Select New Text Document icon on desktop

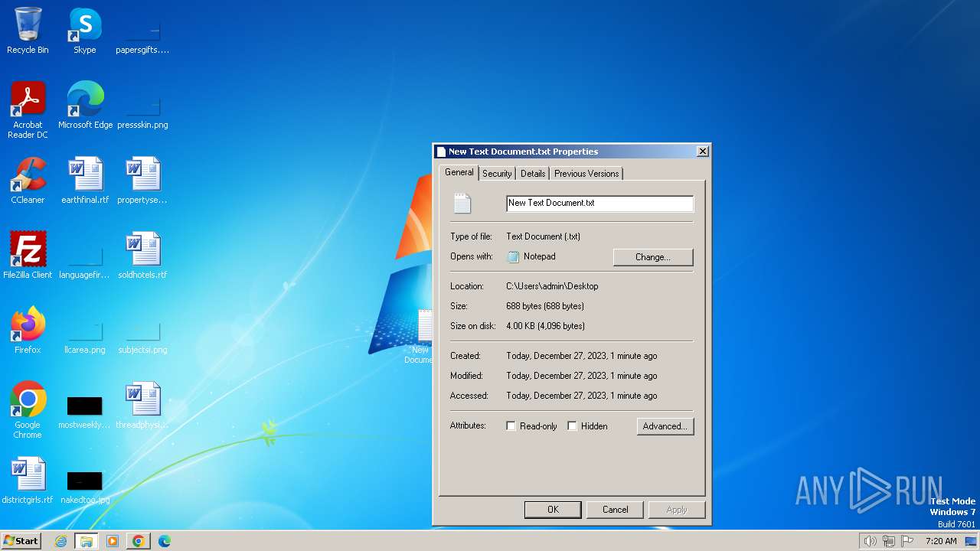[420, 337]
